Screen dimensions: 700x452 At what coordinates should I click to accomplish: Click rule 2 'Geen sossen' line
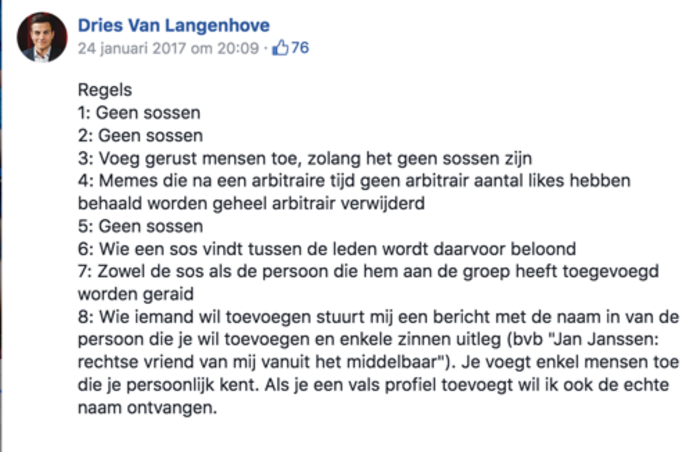(140, 136)
